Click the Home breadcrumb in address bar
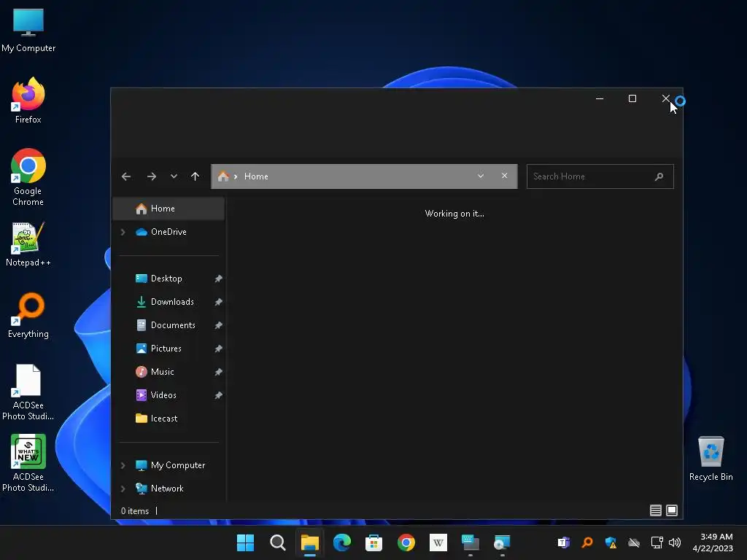Screen dimensions: 747x560 coord(256,176)
